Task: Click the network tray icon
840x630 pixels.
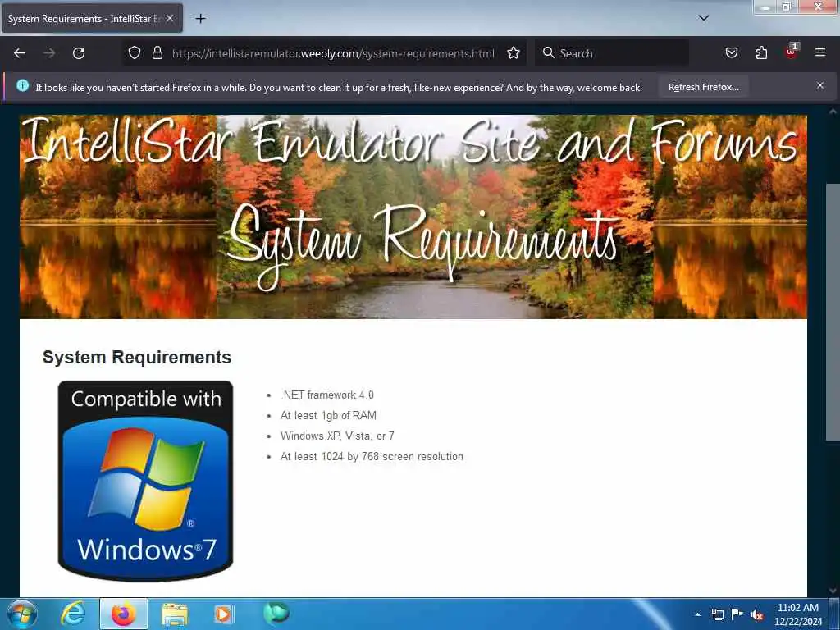Action: [717, 614]
